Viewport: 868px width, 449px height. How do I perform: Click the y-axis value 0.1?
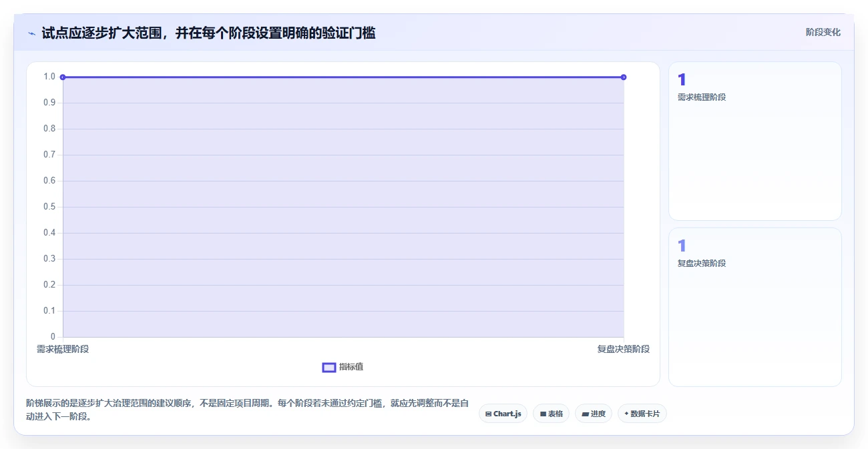[49, 311]
